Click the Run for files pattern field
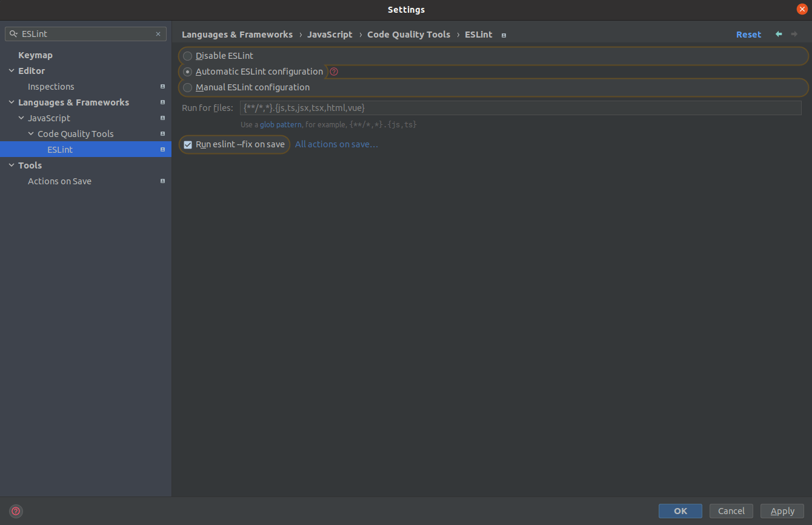Image resolution: width=812 pixels, height=525 pixels. click(x=521, y=108)
